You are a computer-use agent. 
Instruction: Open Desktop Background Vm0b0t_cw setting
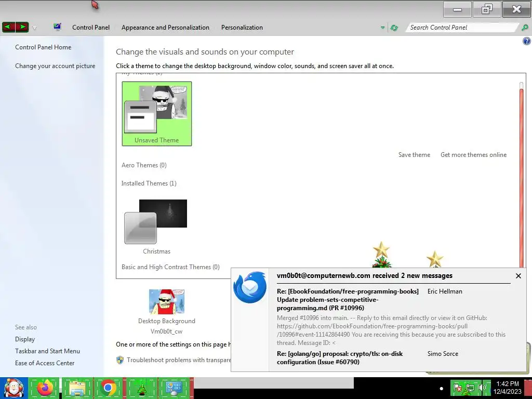167,312
